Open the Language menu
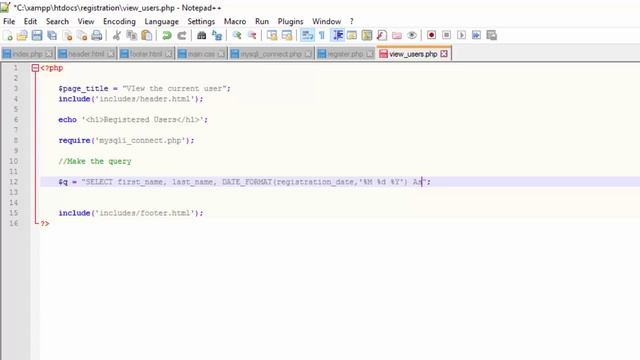The width and height of the screenshot is (640, 360). click(162, 21)
